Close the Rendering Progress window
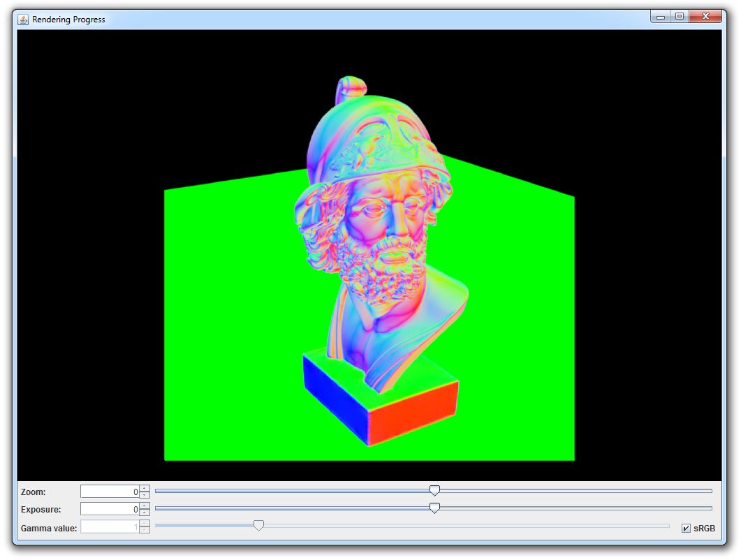This screenshot has height=560, width=741. point(706,17)
